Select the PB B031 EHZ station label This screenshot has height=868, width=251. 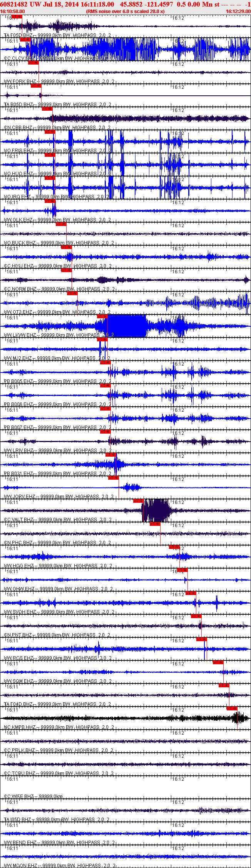coord(18,474)
